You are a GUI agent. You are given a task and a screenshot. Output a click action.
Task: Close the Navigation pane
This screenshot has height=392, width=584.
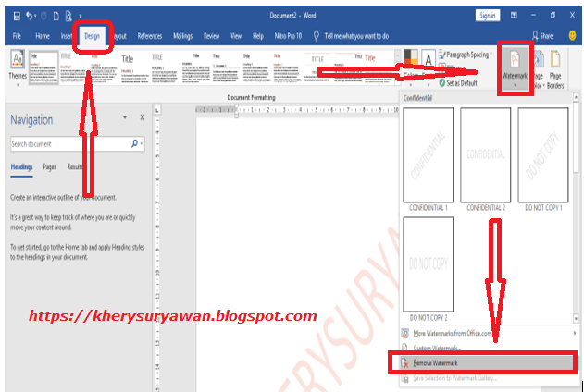(x=143, y=117)
